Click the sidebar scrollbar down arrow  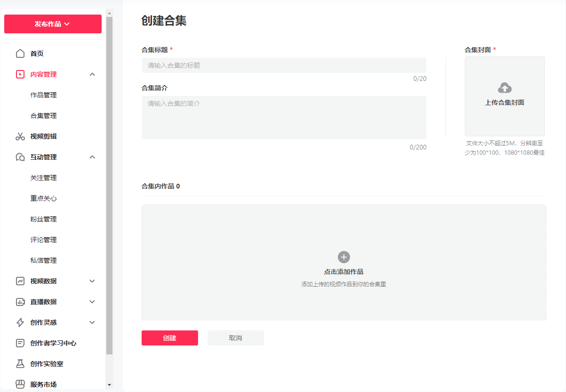point(110,385)
